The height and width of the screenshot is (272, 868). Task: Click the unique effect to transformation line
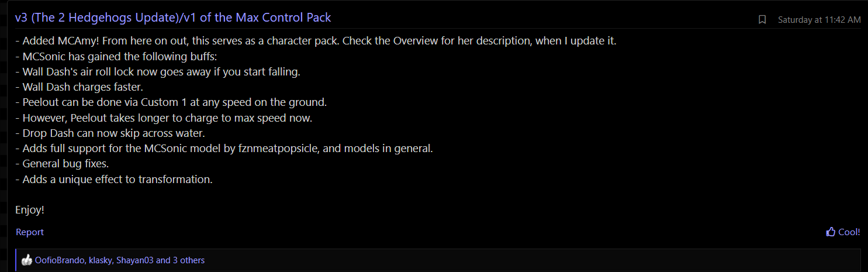(114, 179)
